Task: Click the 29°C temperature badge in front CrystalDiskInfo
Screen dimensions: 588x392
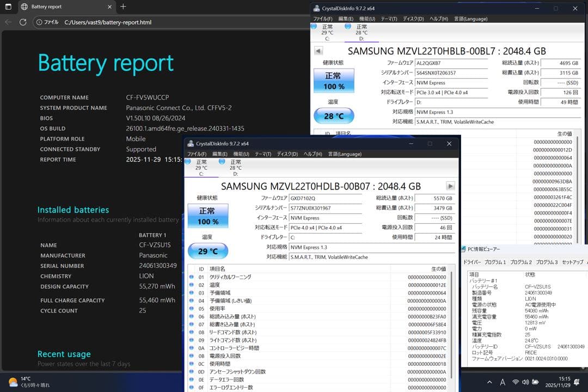Action: pos(207,250)
